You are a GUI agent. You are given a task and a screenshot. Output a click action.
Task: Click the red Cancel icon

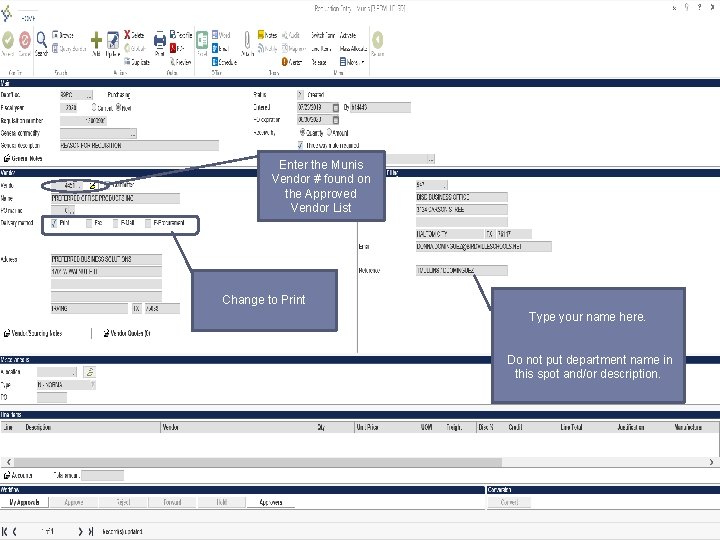point(25,40)
